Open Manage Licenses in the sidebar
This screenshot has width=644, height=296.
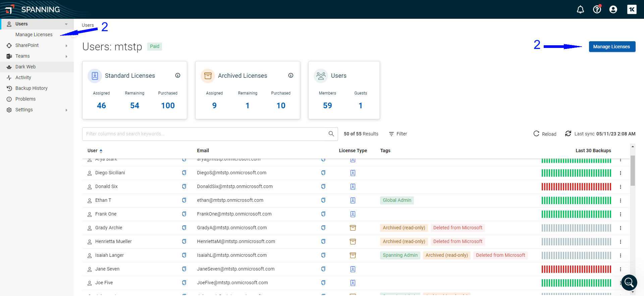coord(34,35)
